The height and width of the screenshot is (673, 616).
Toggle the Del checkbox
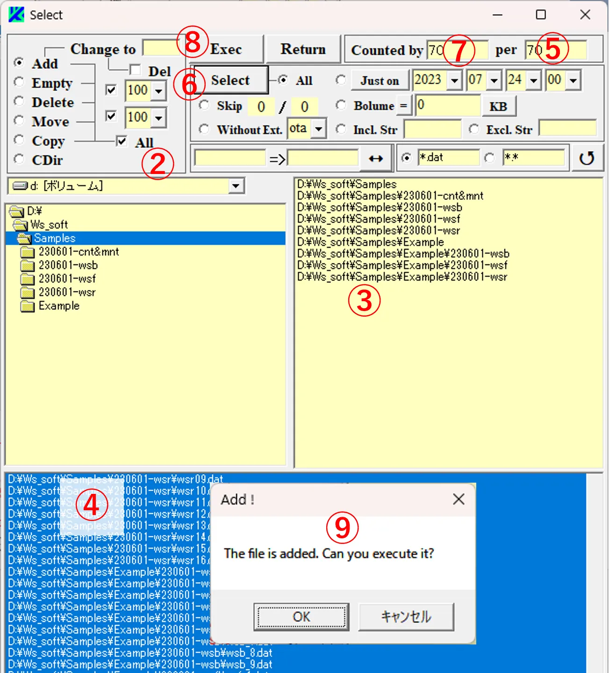coord(135,70)
